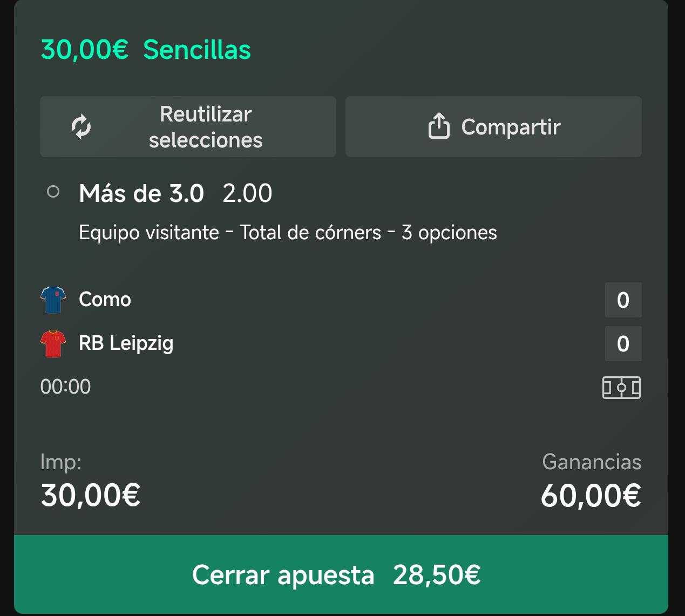685x616 pixels.
Task: Click the reuse selections refresh icon
Action: 81,127
